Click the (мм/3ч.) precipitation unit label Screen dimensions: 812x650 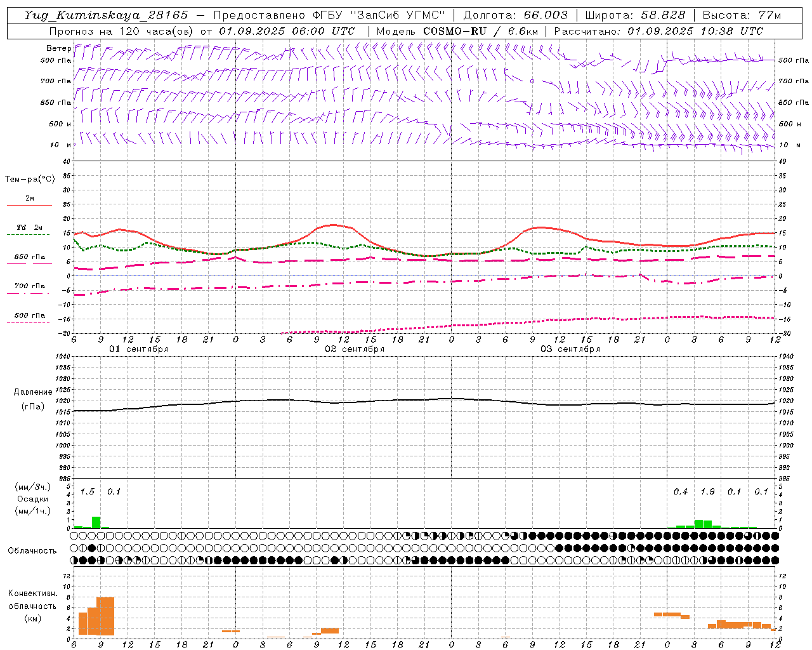pyautogui.click(x=33, y=487)
